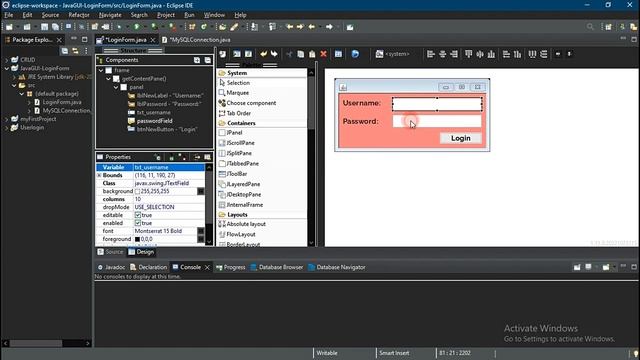
Task: Collapse the frame node in Components tree
Action: click(x=101, y=70)
